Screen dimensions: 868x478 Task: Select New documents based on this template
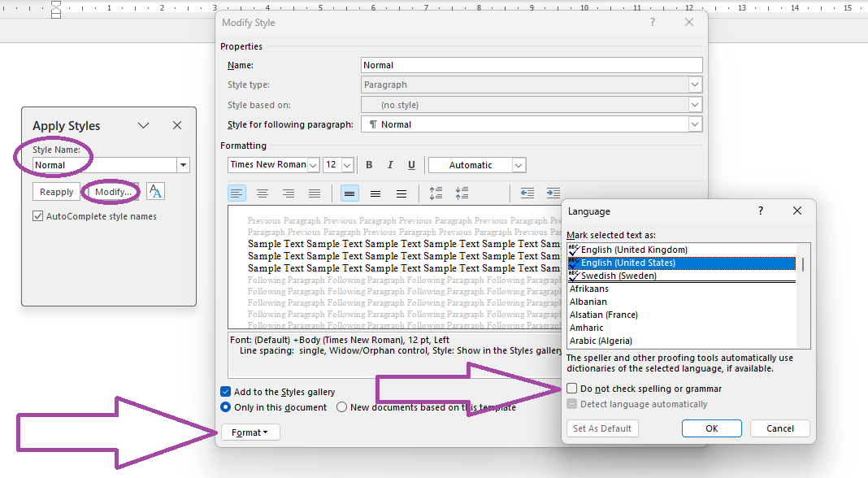tap(342, 407)
